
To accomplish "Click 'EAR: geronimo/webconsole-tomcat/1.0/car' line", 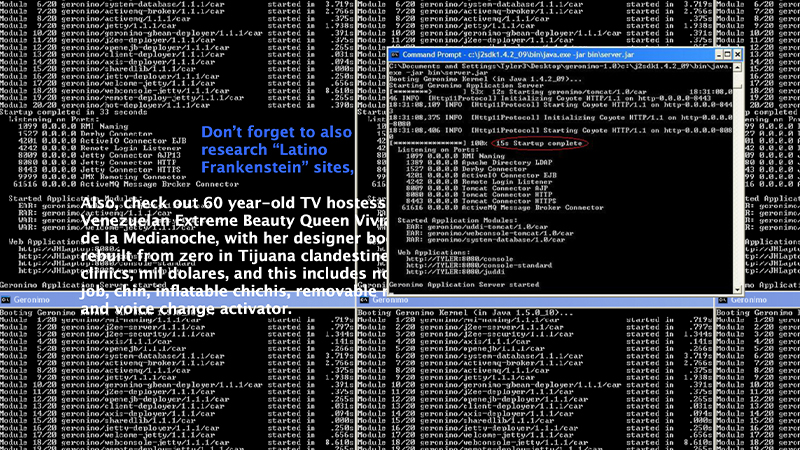I will point(490,233).
